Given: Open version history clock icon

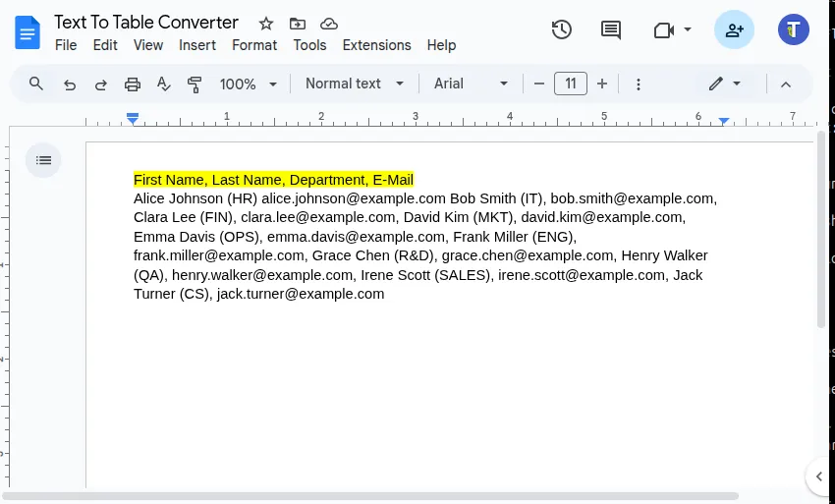Looking at the screenshot, I should point(562,29).
